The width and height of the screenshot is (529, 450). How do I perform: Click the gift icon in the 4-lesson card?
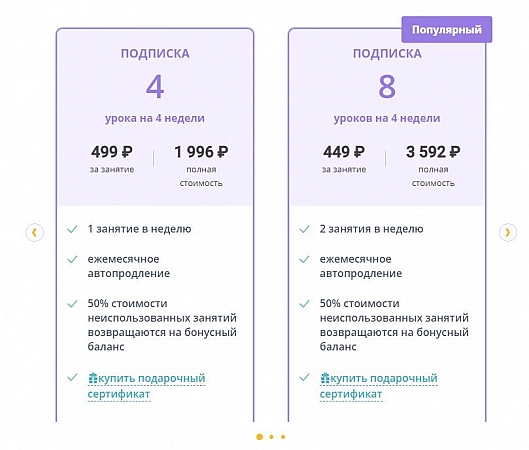click(x=92, y=378)
